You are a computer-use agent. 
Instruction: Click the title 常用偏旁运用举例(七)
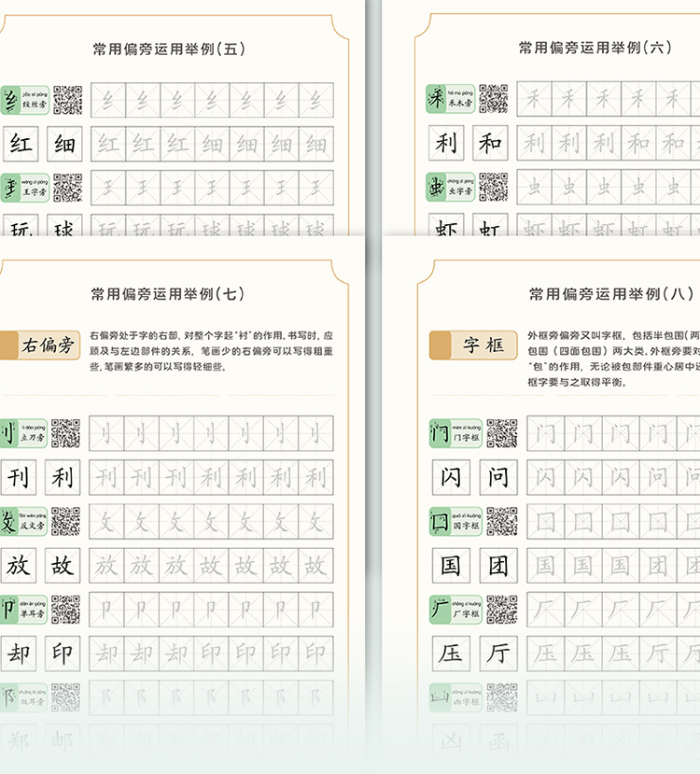click(x=168, y=294)
